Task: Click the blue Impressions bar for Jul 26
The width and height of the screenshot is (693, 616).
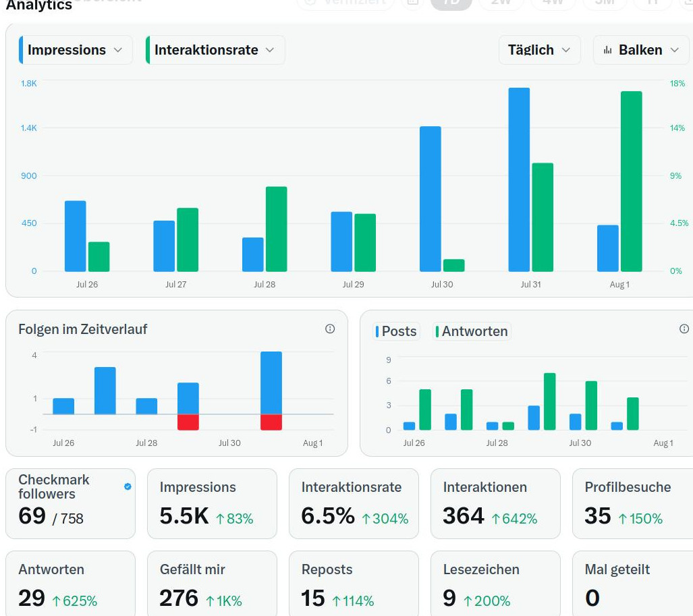Action: (x=76, y=236)
